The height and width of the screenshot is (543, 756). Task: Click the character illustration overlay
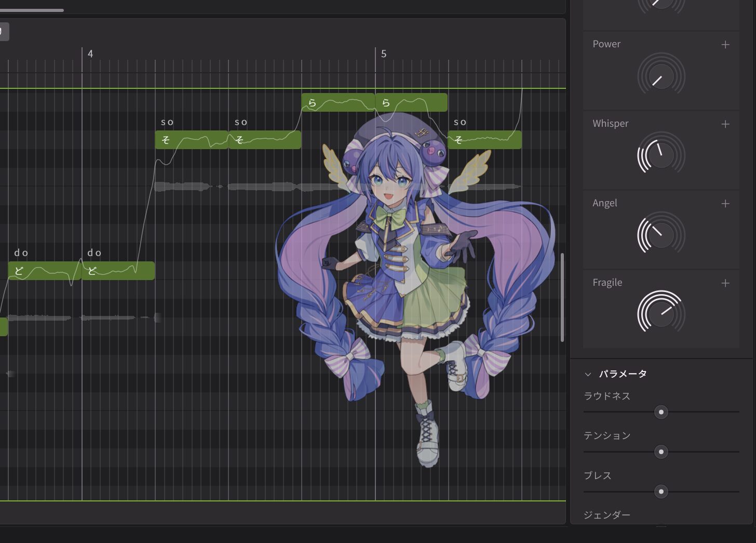point(415,291)
